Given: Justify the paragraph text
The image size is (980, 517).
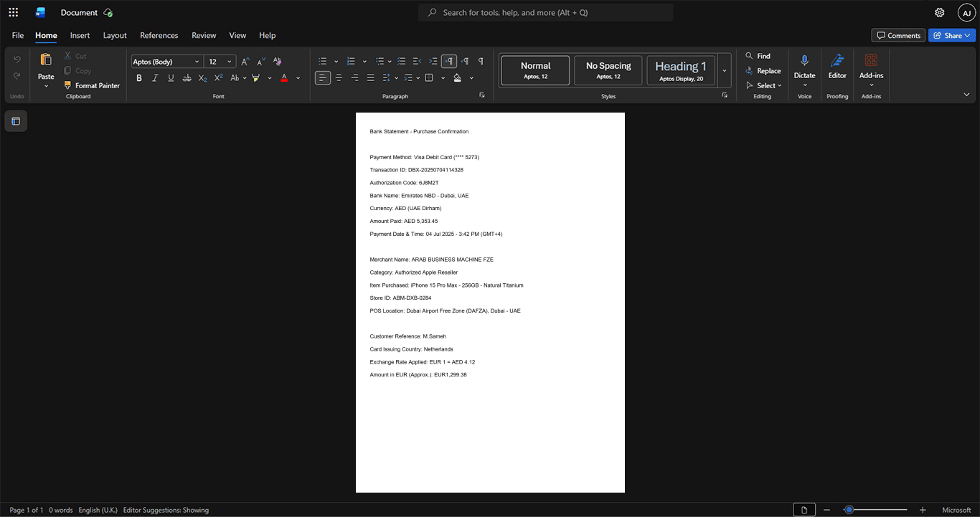Looking at the screenshot, I should 370,78.
